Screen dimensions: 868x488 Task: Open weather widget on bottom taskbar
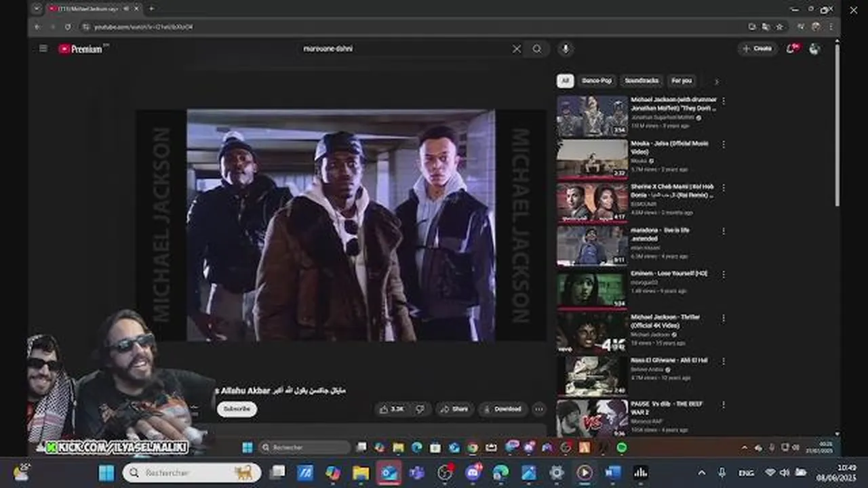[22, 472]
